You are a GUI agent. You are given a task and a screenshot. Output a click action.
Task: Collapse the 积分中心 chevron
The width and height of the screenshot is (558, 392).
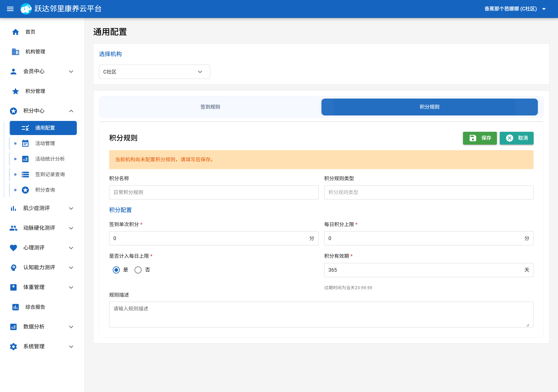[x=71, y=111]
